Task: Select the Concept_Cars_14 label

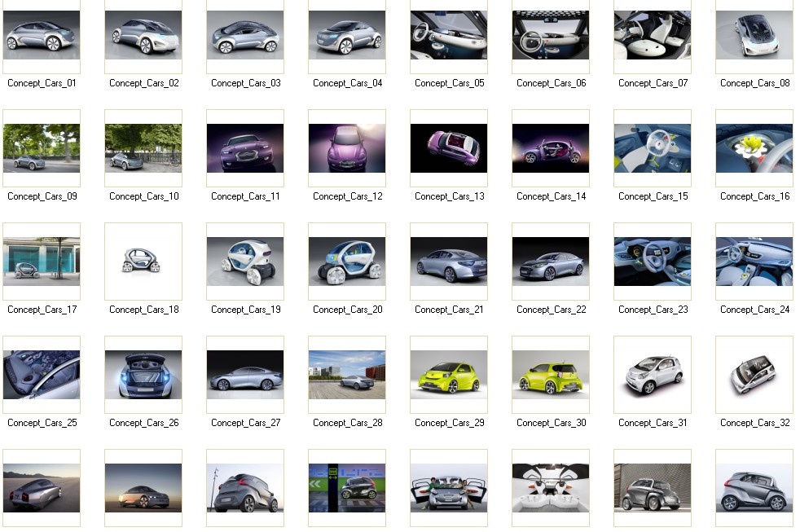Action: [x=551, y=196]
